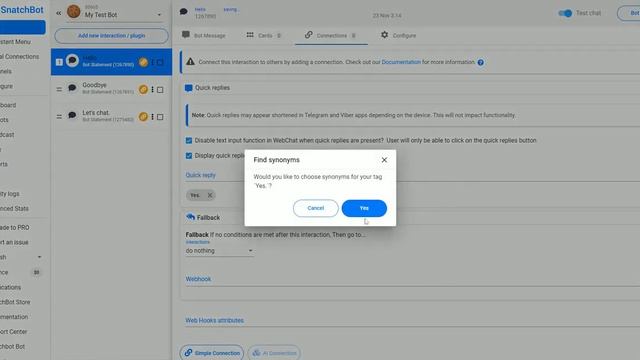Click the Hello interaction number badge
This screenshot has width=640, height=360.
click(59, 62)
